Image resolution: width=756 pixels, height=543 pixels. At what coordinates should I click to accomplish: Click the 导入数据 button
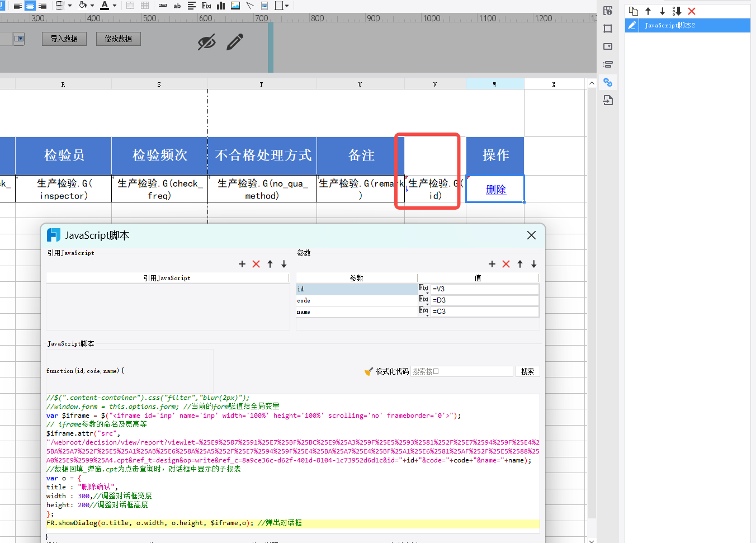pyautogui.click(x=64, y=39)
